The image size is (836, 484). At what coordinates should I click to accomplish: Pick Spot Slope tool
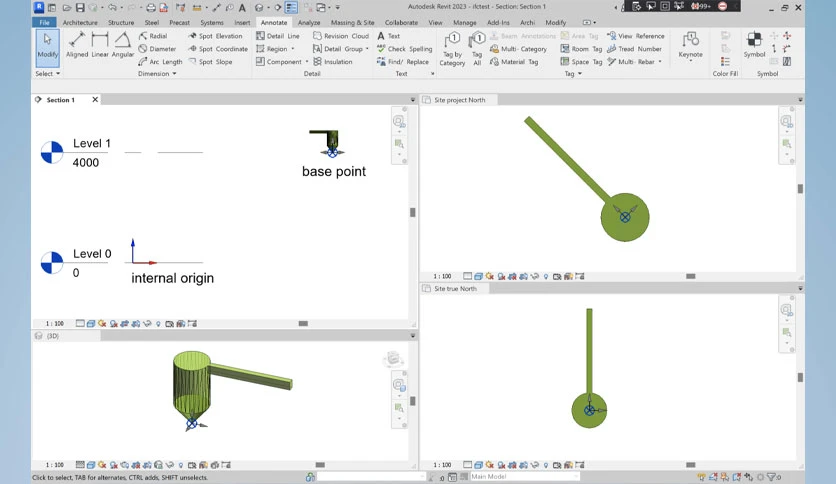(x=210, y=62)
